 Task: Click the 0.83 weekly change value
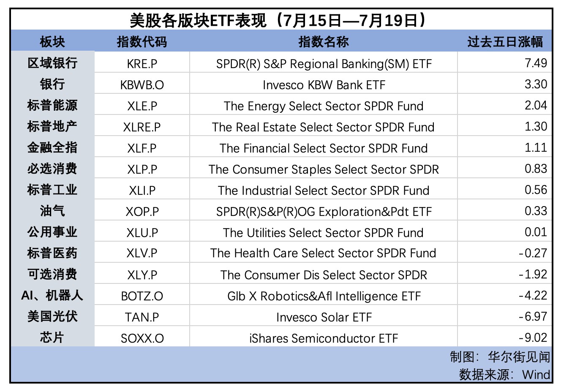click(x=536, y=169)
